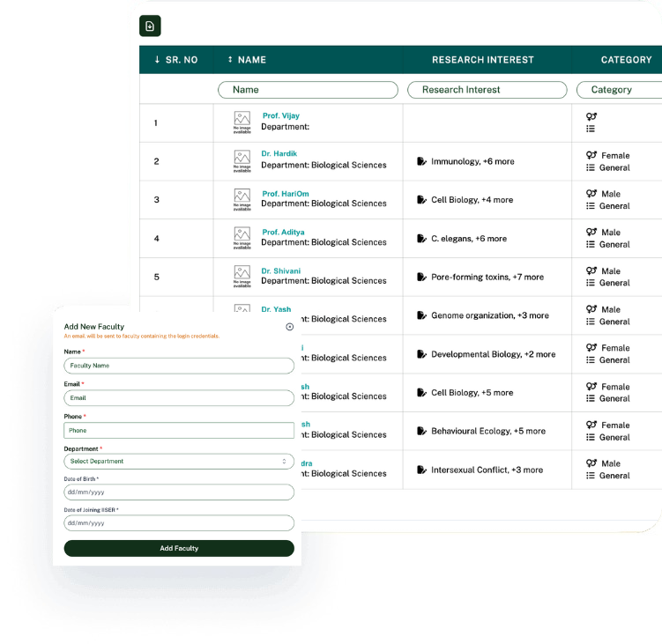Open Prof. Aditya's profile link
Viewport: 662px width, 644px height.
(x=283, y=233)
